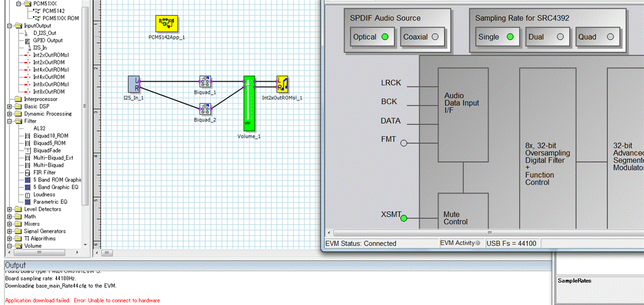The width and height of the screenshot is (644, 305).
Task: Toggle the FMT pin indicator
Action: 404,143
